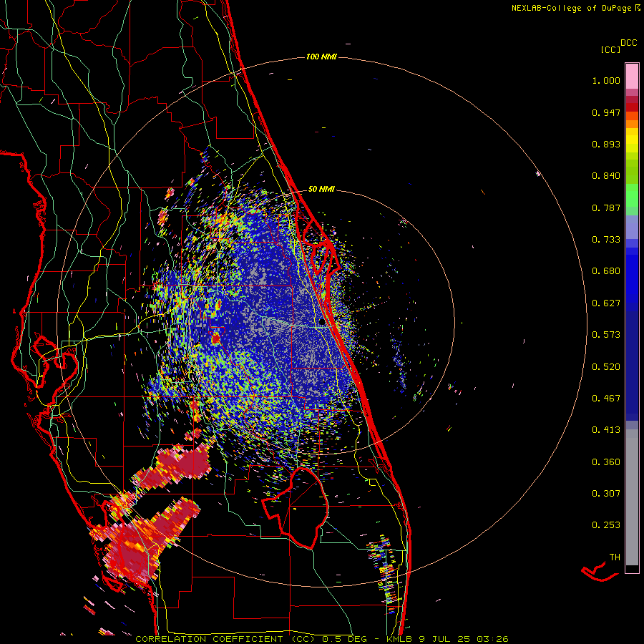Select the 0.307 scale value
Screen dimensions: 644x644
(x=606, y=494)
